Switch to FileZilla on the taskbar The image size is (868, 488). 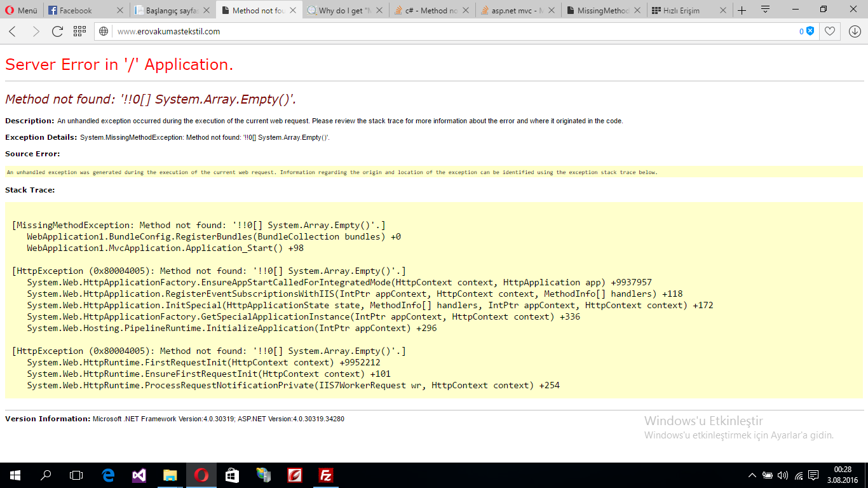click(325, 475)
